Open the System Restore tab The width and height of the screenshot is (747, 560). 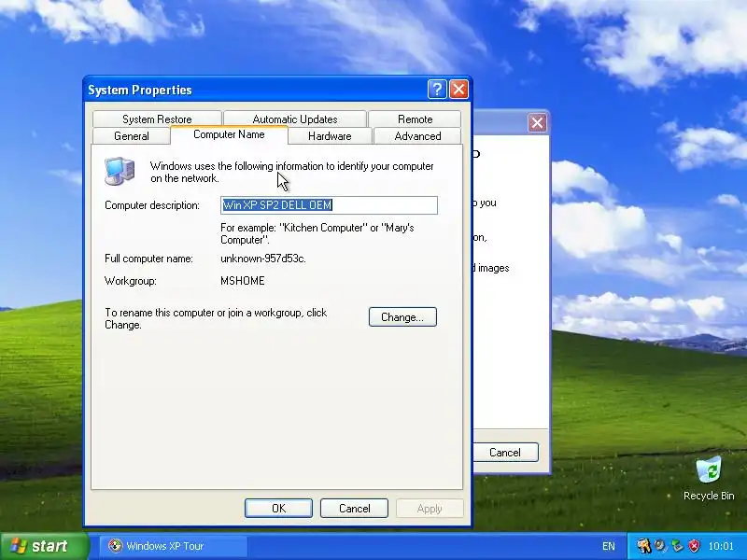point(157,119)
